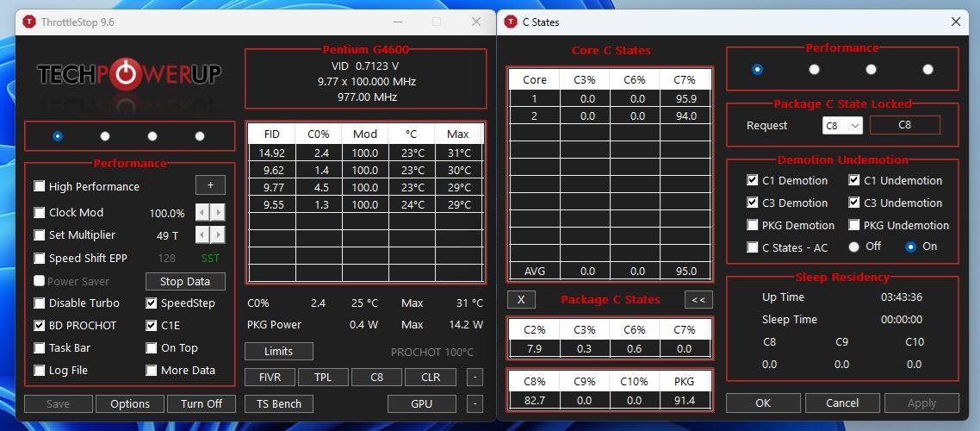Open the FIVR settings
980x431 pixels.
pyautogui.click(x=270, y=378)
